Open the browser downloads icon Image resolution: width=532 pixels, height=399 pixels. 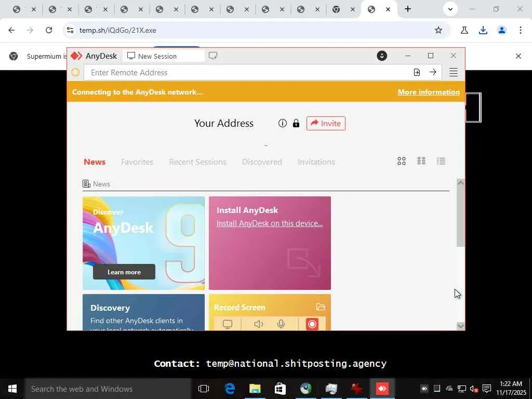483,30
